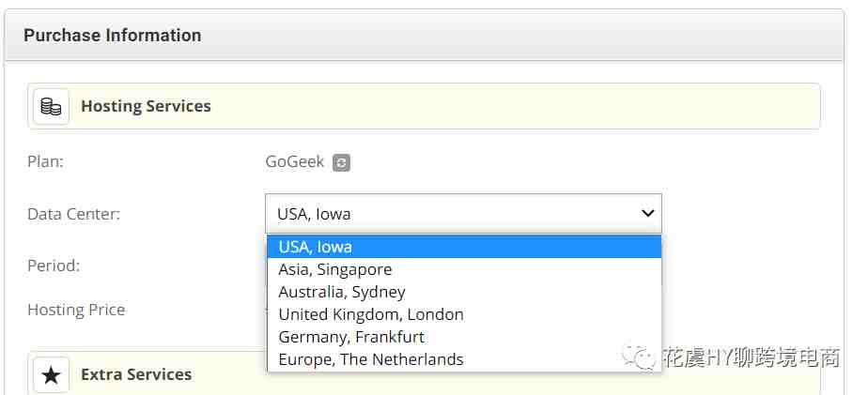The height and width of the screenshot is (395, 868).
Task: Select United Kingdom, London option
Action: (464, 315)
